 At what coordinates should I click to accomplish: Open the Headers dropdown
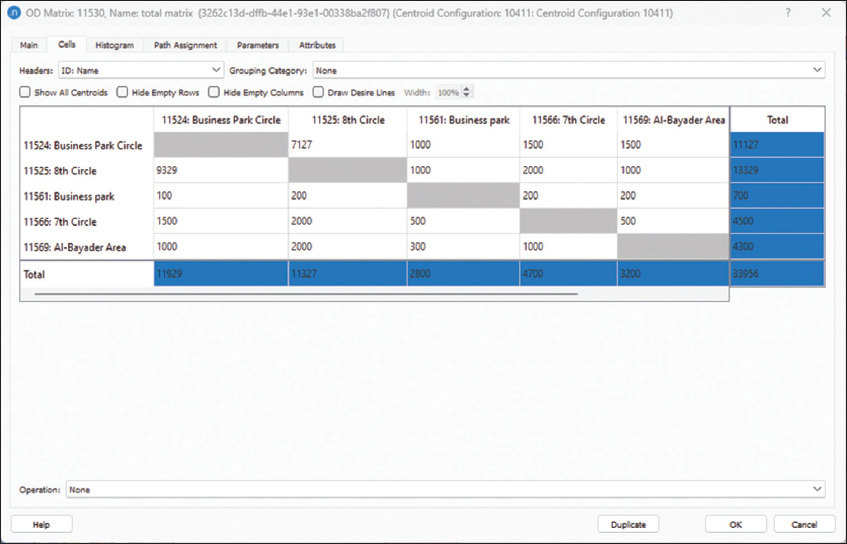(140, 70)
